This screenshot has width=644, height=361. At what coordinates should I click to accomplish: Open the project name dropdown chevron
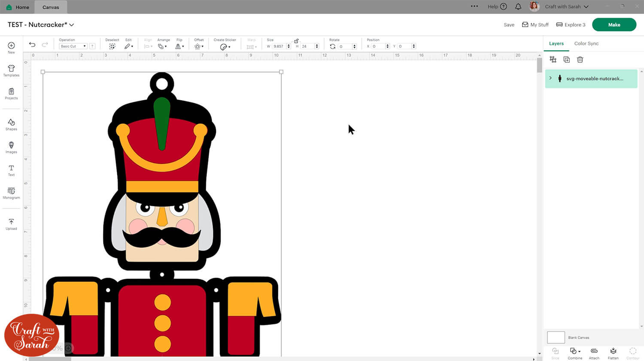[x=72, y=25]
